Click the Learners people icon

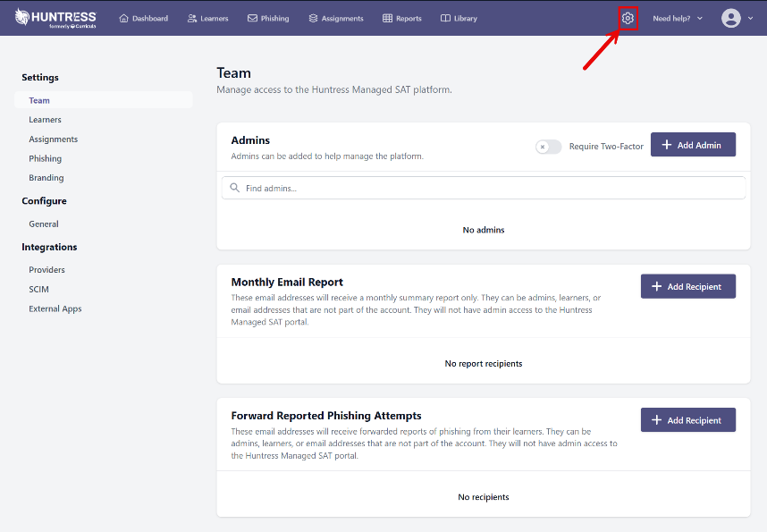pyautogui.click(x=192, y=19)
